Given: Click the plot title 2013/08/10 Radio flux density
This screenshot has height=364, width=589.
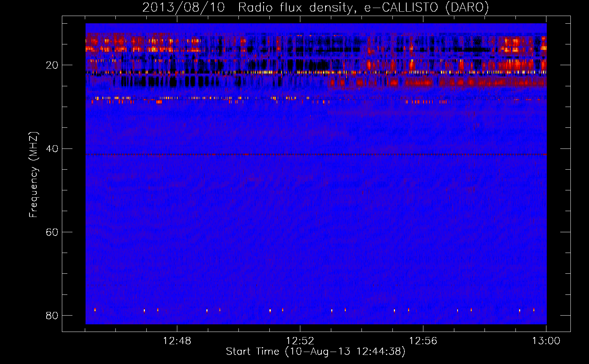Looking at the screenshot, I should point(315,8).
